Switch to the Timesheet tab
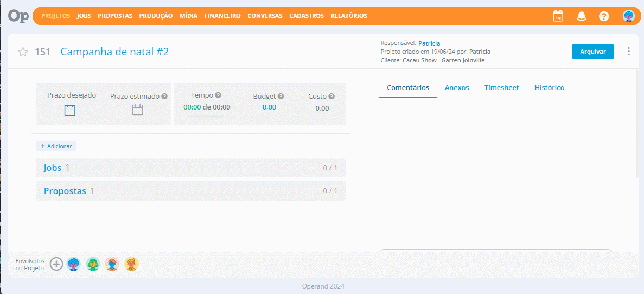 tap(501, 87)
